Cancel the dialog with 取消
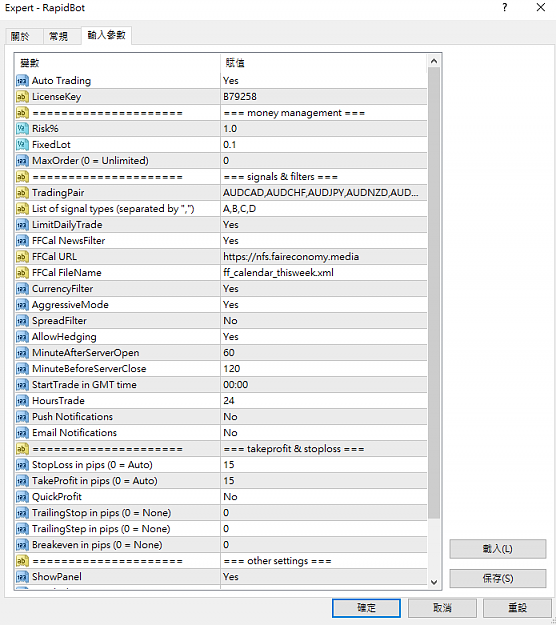 coord(442,608)
